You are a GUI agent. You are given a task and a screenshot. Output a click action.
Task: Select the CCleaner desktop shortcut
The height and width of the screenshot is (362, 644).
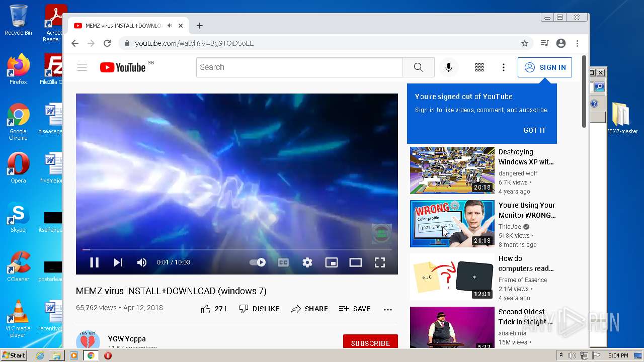18,266
